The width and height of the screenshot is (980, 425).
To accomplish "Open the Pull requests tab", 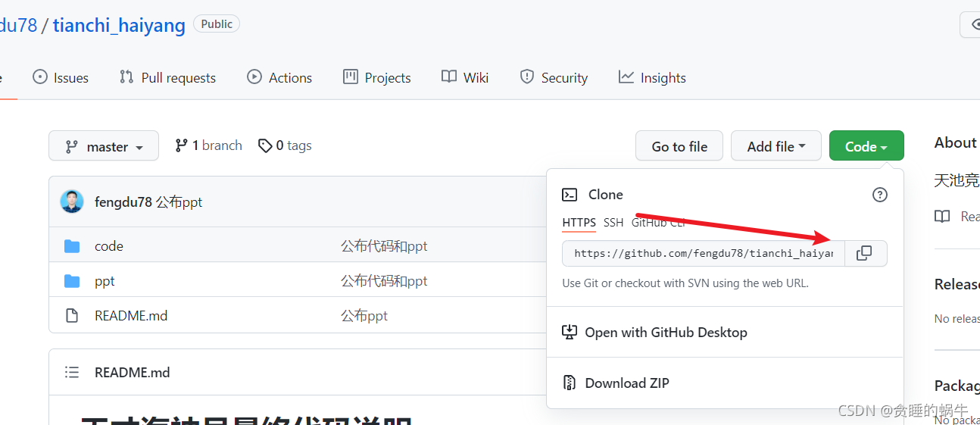I will 167,77.
